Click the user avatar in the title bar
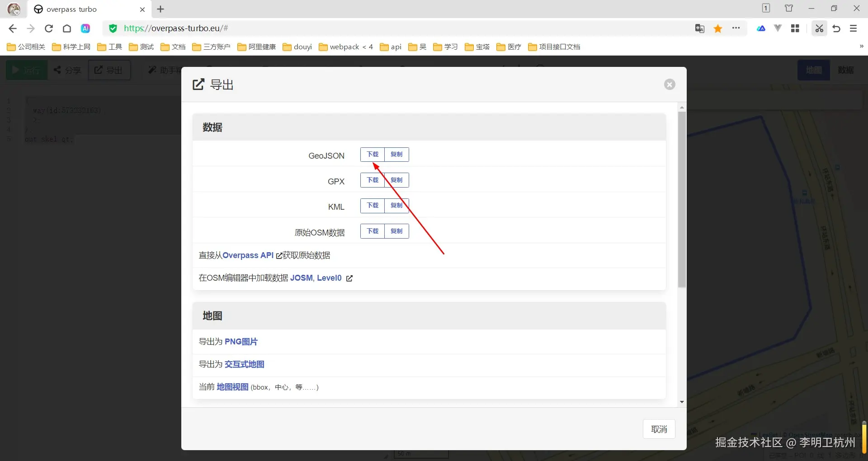This screenshot has height=461, width=868. (14, 9)
